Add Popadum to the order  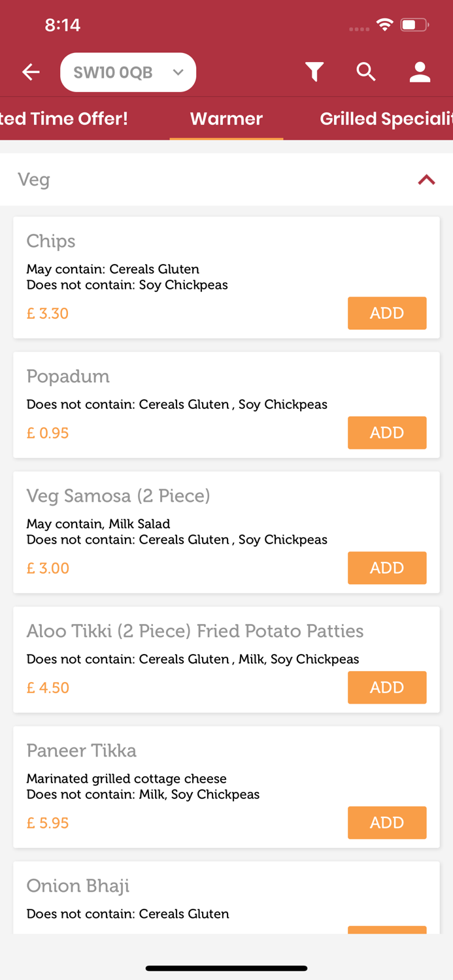387,433
